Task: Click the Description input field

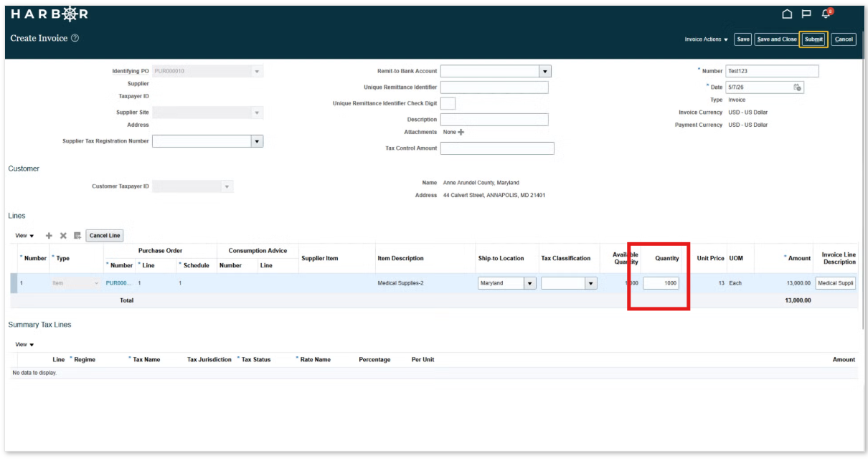Action: pos(494,120)
